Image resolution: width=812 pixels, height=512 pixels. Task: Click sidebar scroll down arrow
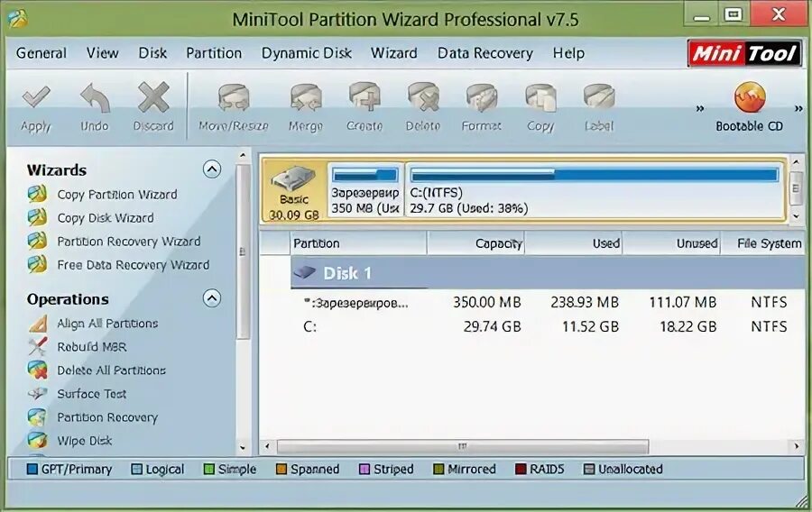243,447
